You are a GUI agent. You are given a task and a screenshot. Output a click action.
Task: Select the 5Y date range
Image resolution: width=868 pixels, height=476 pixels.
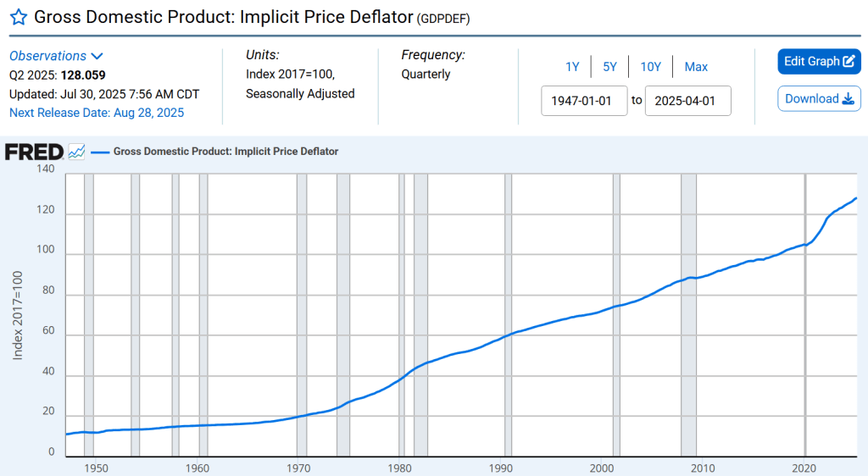[609, 67]
